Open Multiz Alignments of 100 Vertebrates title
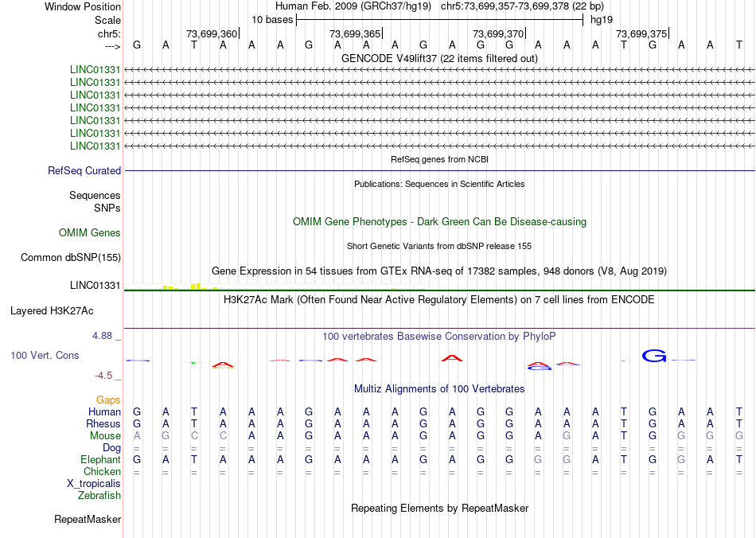This screenshot has height=538, width=756. coord(439,388)
